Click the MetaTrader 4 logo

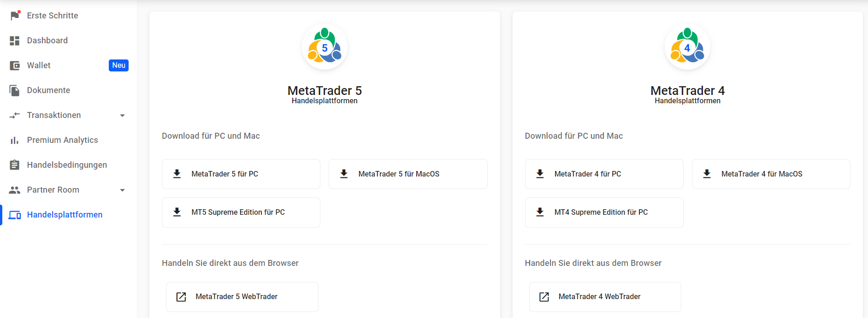coord(687,47)
